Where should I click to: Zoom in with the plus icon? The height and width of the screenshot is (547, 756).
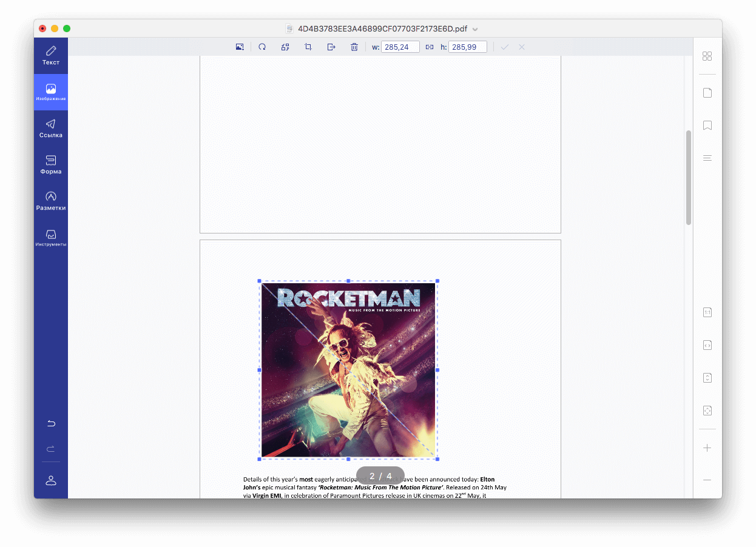click(707, 448)
